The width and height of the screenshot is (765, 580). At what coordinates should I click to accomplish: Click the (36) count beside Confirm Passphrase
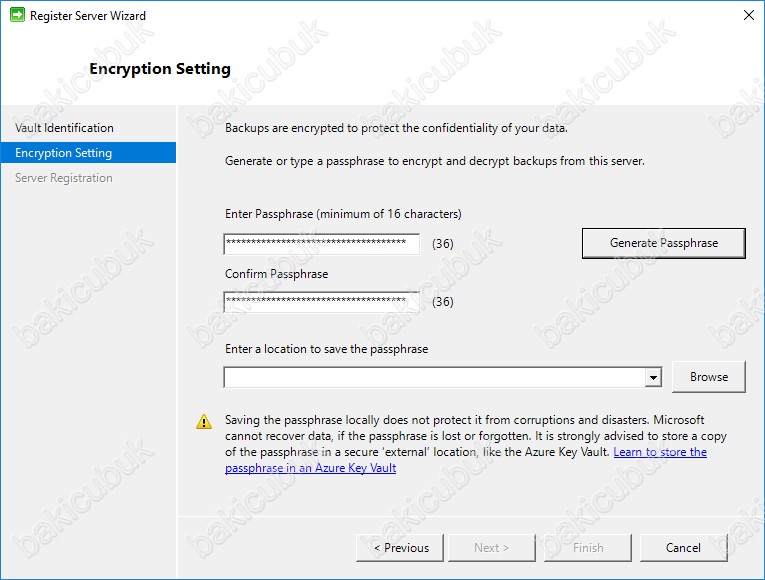tap(443, 301)
